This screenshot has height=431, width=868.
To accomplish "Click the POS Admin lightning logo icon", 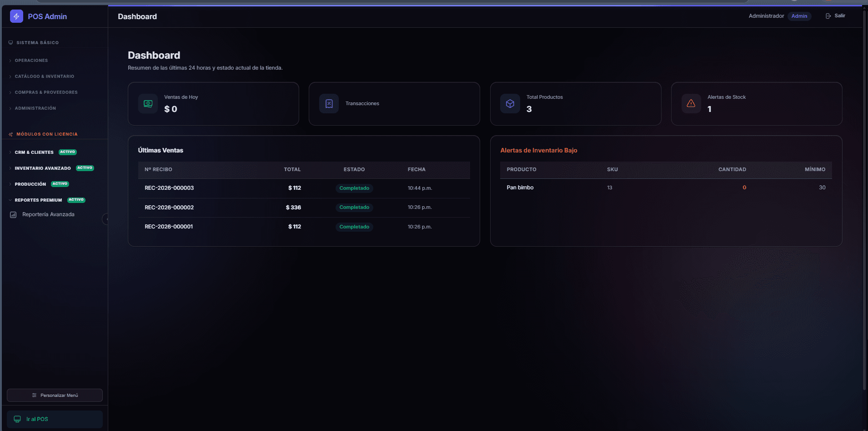I will point(16,16).
